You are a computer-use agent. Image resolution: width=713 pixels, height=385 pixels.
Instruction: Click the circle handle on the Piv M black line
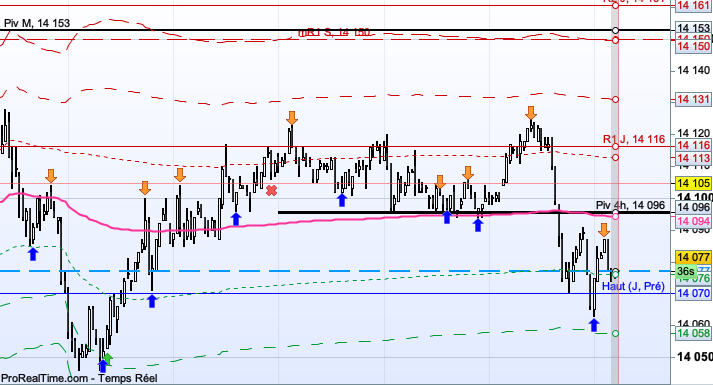coord(615,30)
